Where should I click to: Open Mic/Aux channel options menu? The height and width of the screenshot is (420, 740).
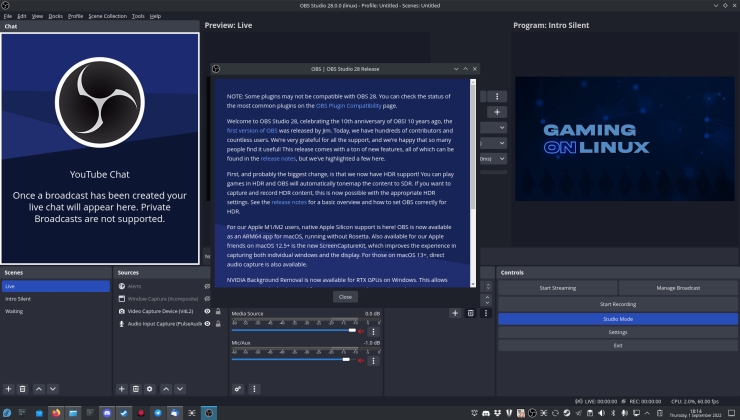373,361
